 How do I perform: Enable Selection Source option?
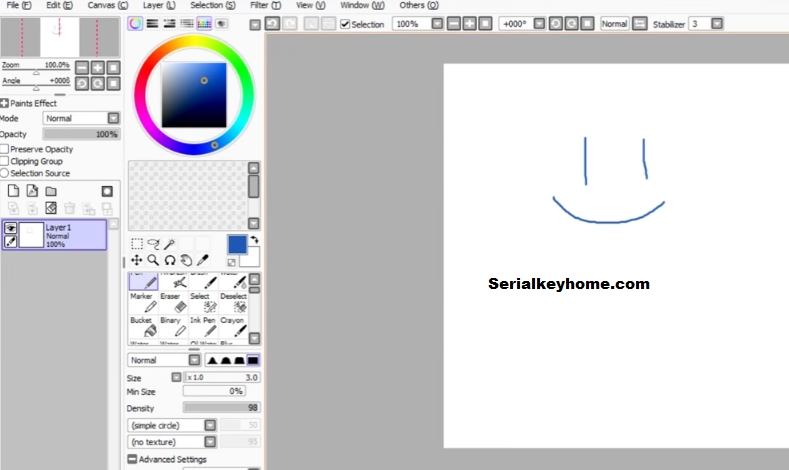[5, 173]
